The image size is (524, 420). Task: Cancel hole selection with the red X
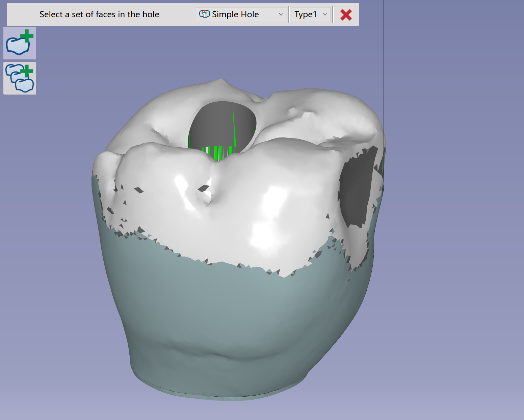point(346,15)
